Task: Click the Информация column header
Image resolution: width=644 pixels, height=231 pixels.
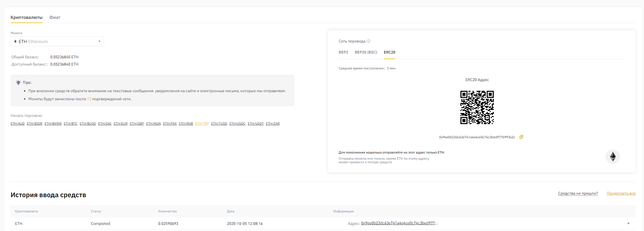Action: 344,211
